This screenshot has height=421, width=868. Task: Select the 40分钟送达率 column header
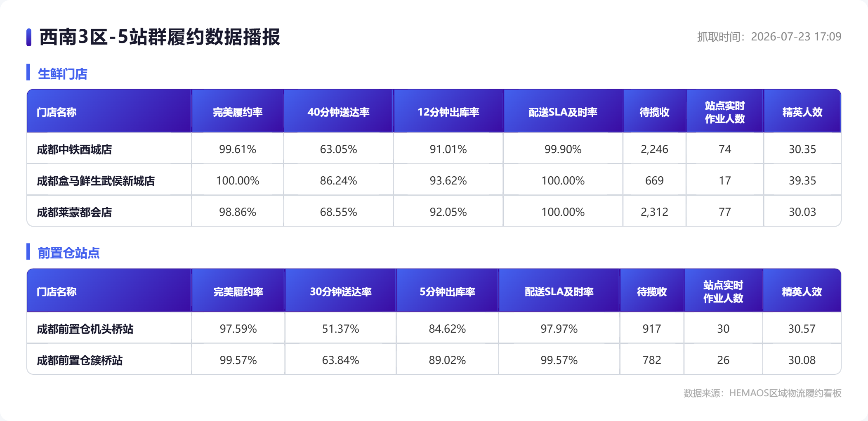click(338, 112)
